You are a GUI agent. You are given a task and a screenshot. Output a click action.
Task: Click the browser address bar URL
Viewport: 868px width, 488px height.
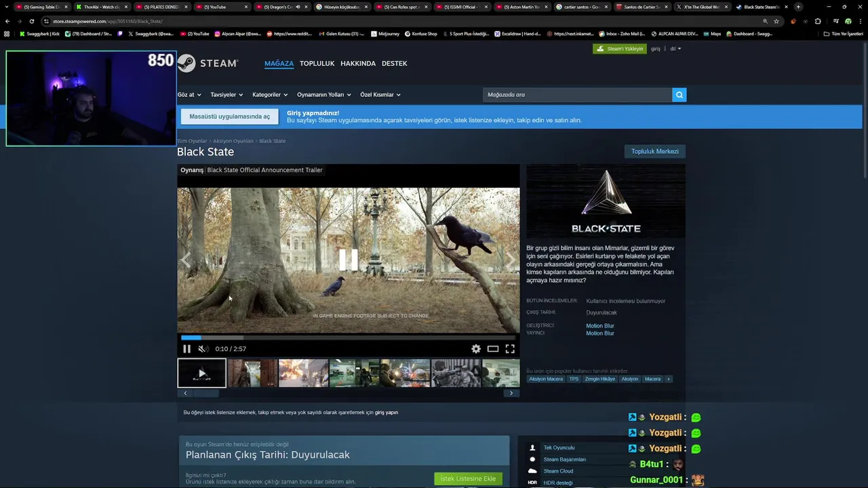107,21
